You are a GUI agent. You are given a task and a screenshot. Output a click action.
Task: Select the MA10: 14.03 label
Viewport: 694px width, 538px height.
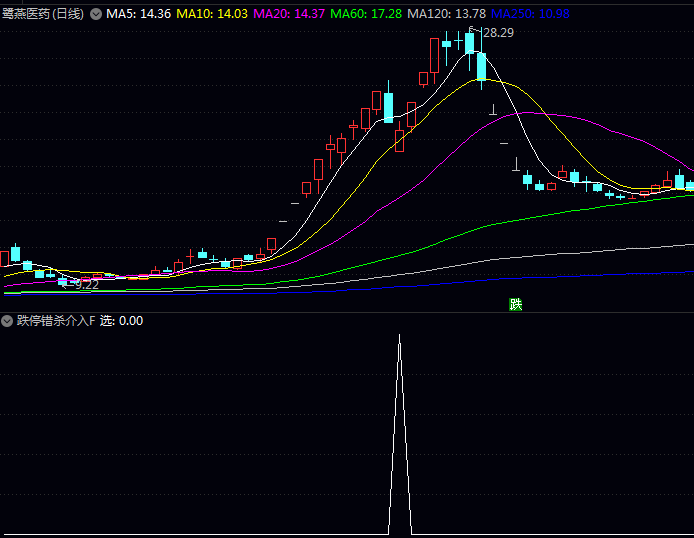[212, 14]
